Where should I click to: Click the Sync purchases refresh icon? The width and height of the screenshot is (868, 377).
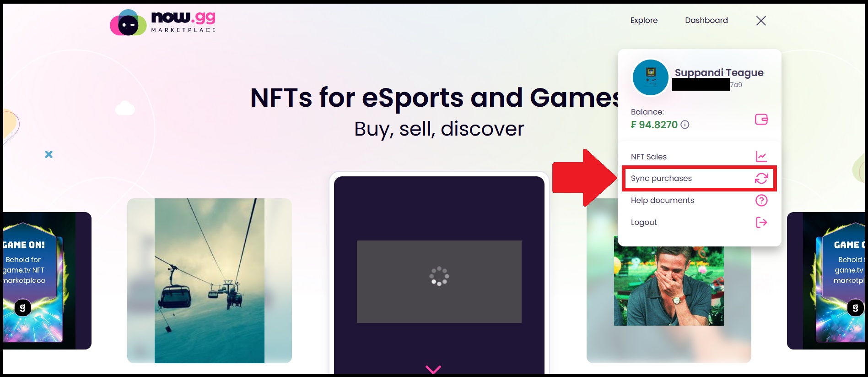761,178
